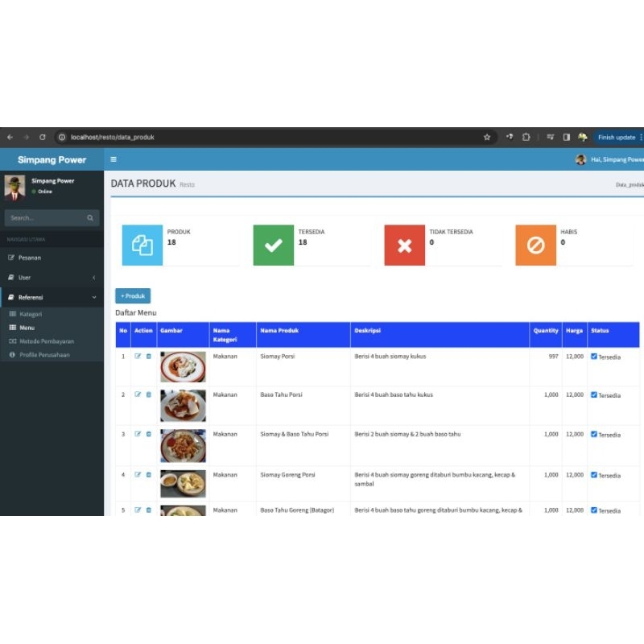644x644 pixels.
Task: Click 'Berisi 4 buah siomay kukus' description
Action: (x=390, y=356)
